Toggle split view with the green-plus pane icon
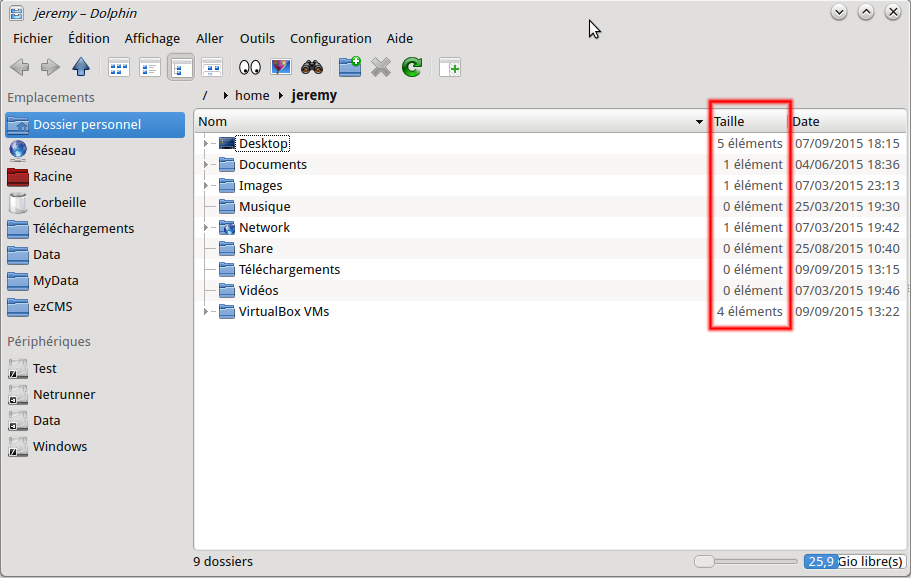Viewport: 911px width, 578px height. 450,68
